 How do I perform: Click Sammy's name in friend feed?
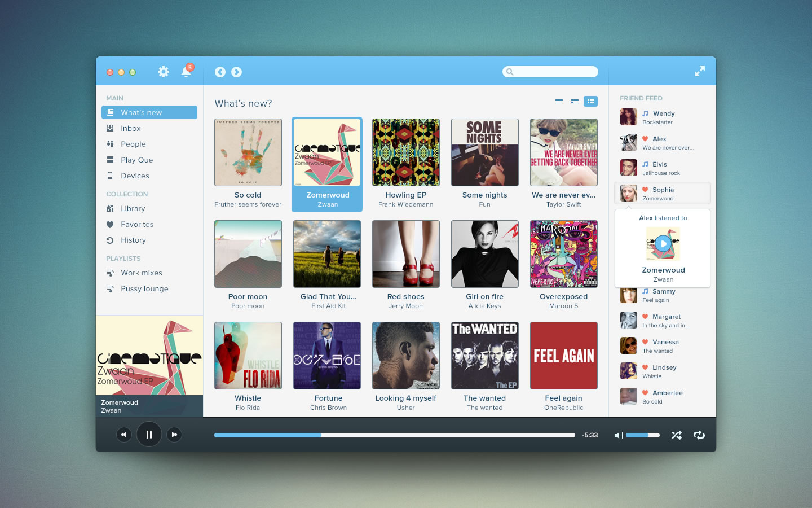tap(664, 291)
